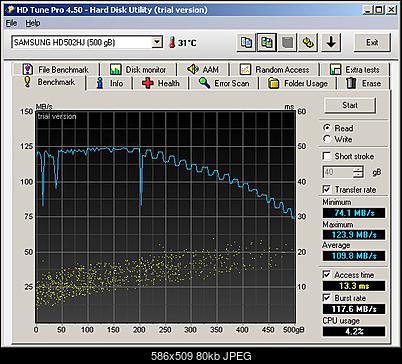The width and height of the screenshot is (402, 364).
Task: Minimize the HD Tune Pro window
Action: pos(368,10)
